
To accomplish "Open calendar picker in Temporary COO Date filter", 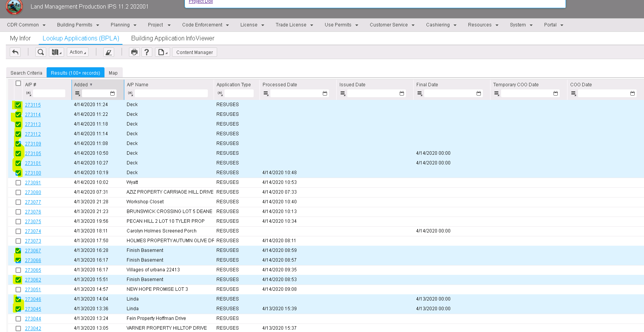I will point(556,93).
